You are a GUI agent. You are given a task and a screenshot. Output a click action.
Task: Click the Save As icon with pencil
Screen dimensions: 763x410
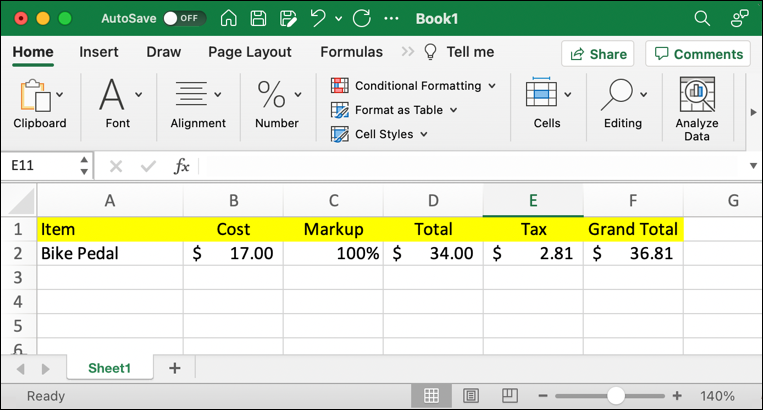click(288, 18)
